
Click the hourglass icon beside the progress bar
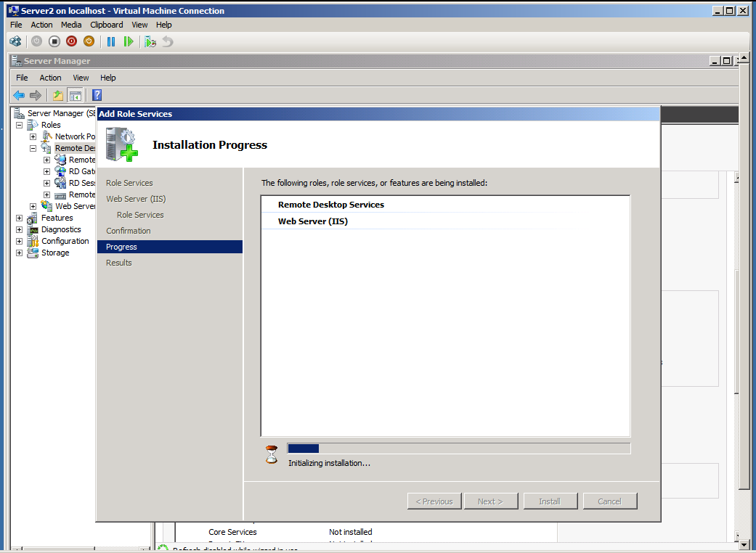[x=272, y=455]
